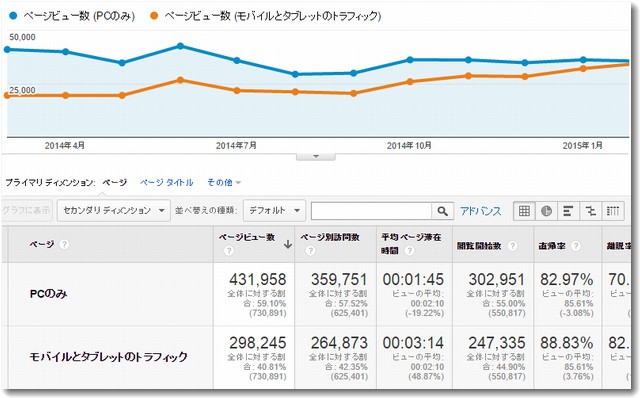Click the sort arrow in ページビュー数 column
Viewport: 640px width, 398px height.
[288, 245]
